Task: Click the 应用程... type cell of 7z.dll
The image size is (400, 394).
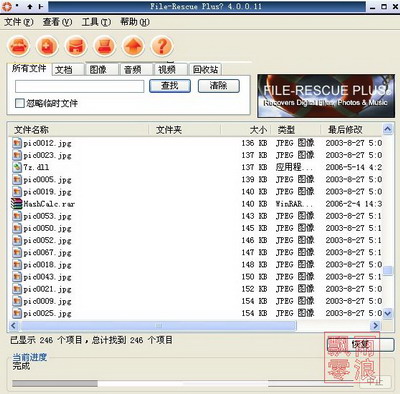Action: point(294,167)
